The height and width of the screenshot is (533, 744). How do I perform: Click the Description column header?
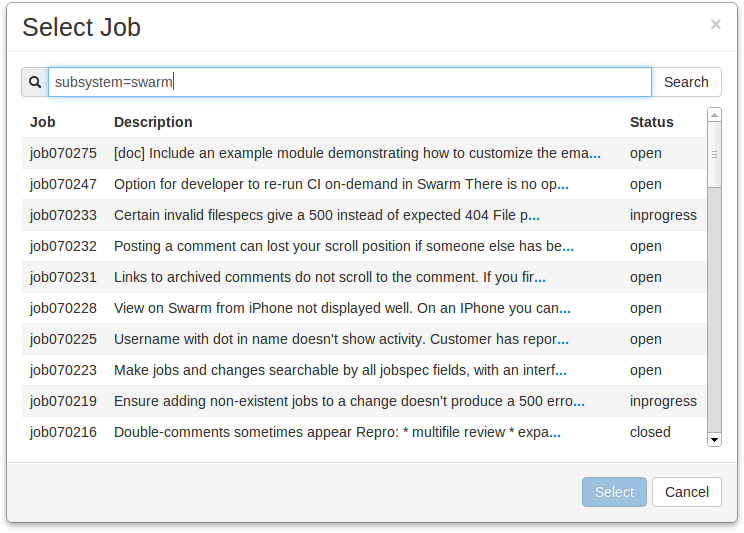point(153,122)
